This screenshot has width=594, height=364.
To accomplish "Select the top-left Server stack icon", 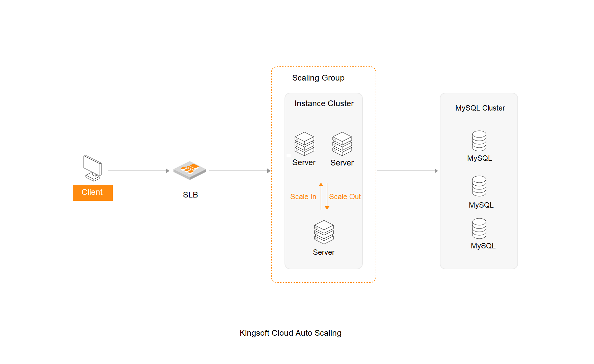I will (304, 144).
